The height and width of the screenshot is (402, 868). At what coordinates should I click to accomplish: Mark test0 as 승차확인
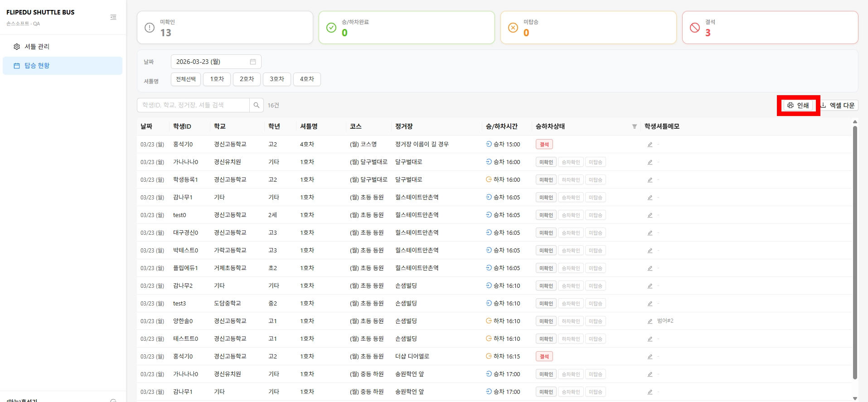tap(571, 215)
